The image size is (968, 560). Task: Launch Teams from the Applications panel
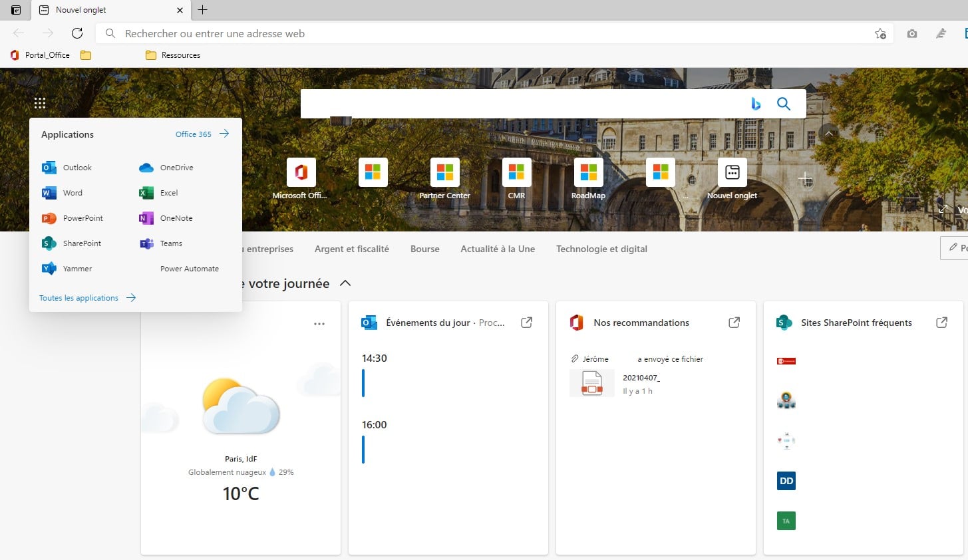tap(160, 243)
